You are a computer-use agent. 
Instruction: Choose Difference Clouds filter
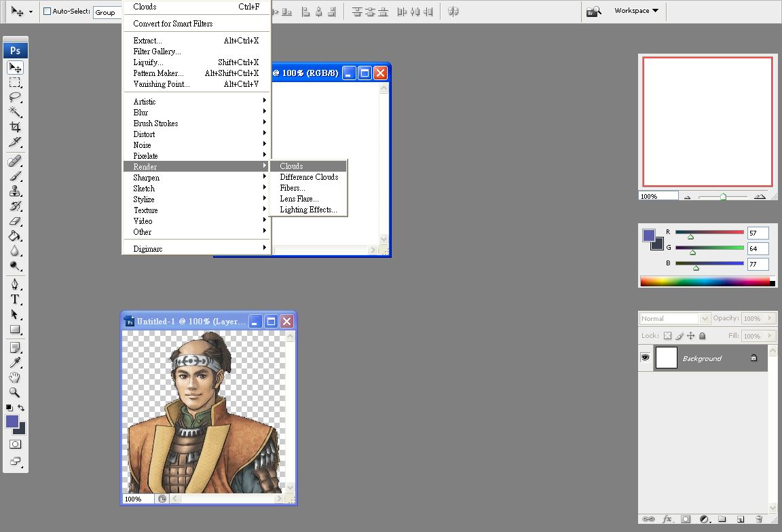308,177
